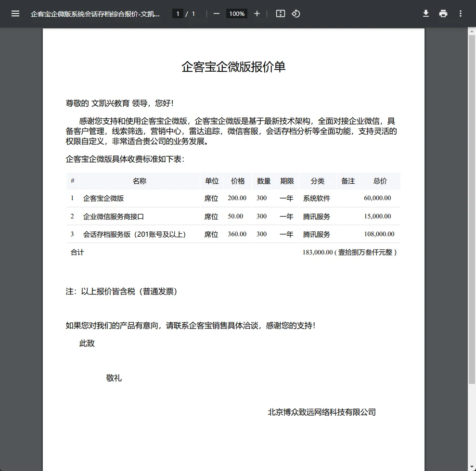Screen dimensions: 476x471
Task: Click the 期限 column header
Action: point(287,181)
